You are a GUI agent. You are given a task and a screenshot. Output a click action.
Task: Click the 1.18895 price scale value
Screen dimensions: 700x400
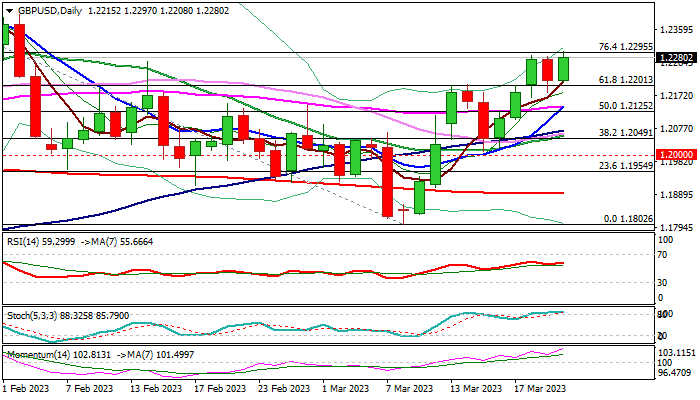(x=677, y=195)
